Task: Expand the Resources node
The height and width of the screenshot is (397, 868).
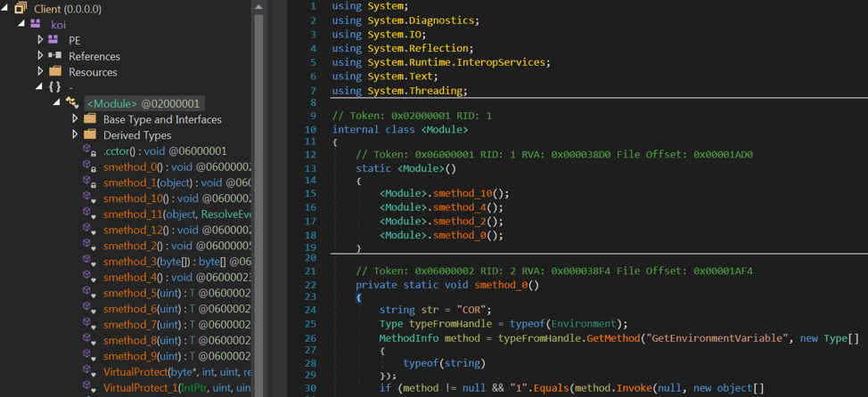Action: click(40, 71)
